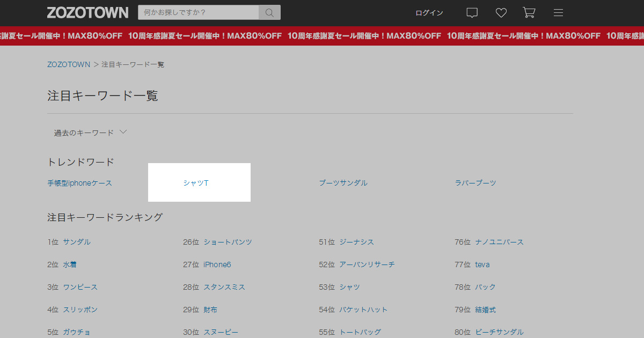Click the 注目キーワードランキング section heading
This screenshot has height=338, width=644.
[x=105, y=217]
